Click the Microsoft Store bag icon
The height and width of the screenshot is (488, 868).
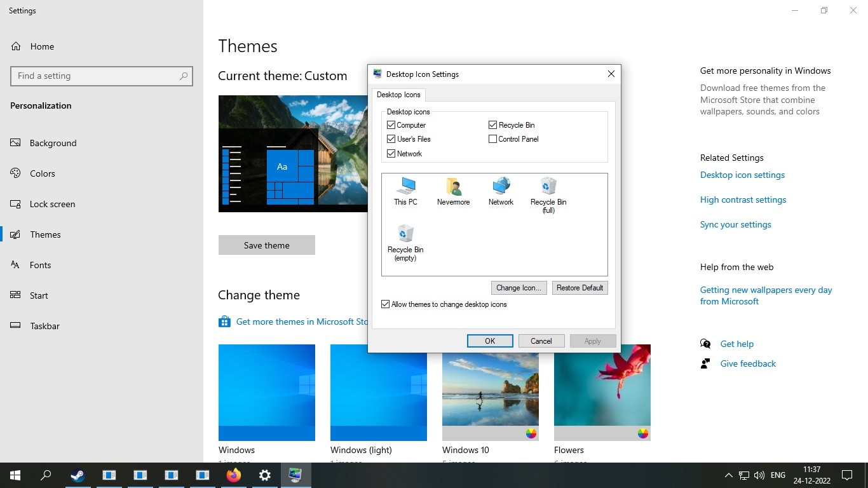click(224, 322)
